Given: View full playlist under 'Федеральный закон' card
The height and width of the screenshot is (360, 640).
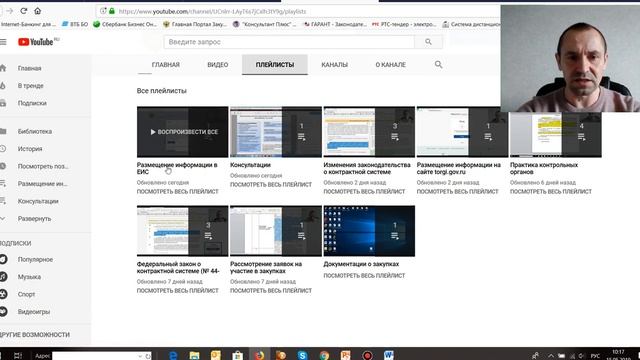Looking at the screenshot, I should click(x=178, y=291).
